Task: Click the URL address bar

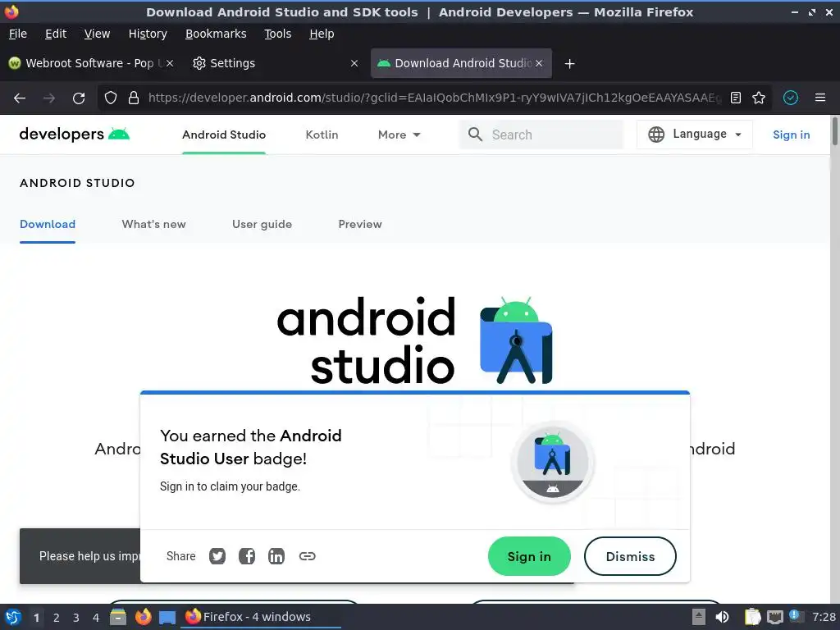Action: click(434, 98)
